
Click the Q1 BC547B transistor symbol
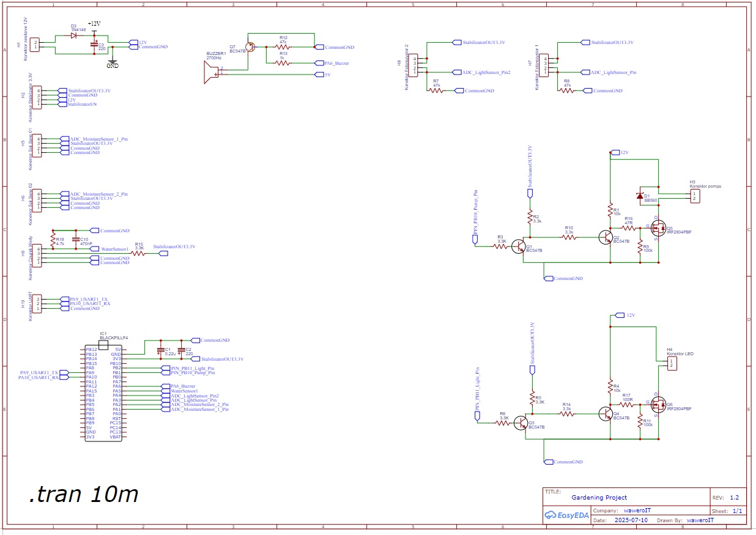pyautogui.click(x=519, y=246)
